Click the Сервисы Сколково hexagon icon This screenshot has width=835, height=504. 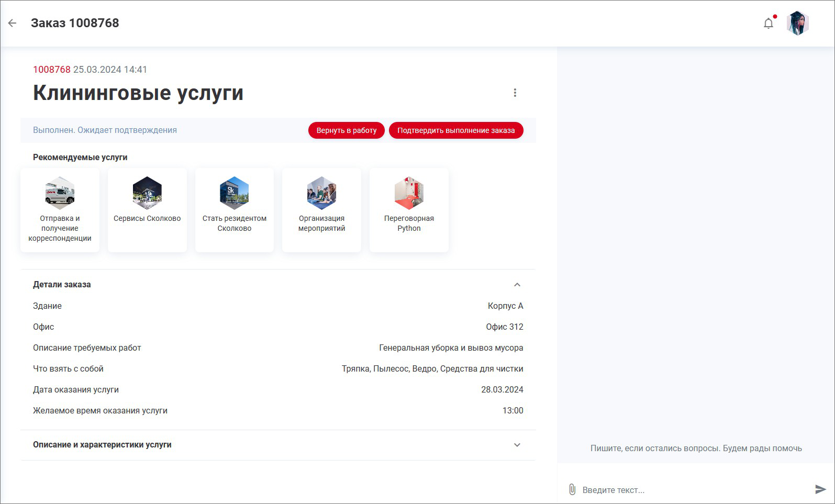point(147,193)
